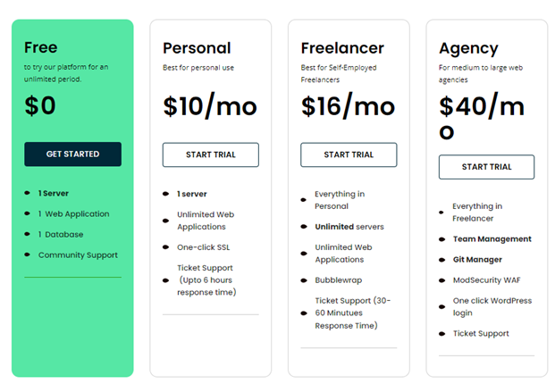Click the $16/mo price text

click(348, 105)
